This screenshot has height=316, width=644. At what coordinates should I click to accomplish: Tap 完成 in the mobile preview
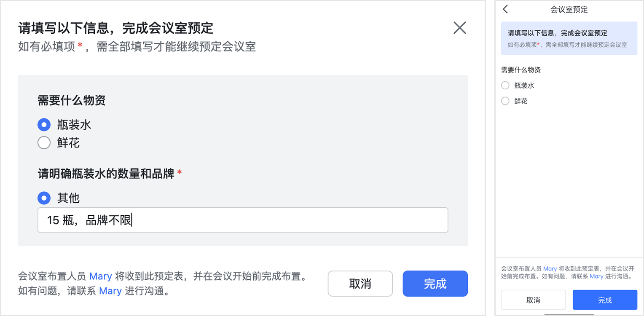click(605, 300)
